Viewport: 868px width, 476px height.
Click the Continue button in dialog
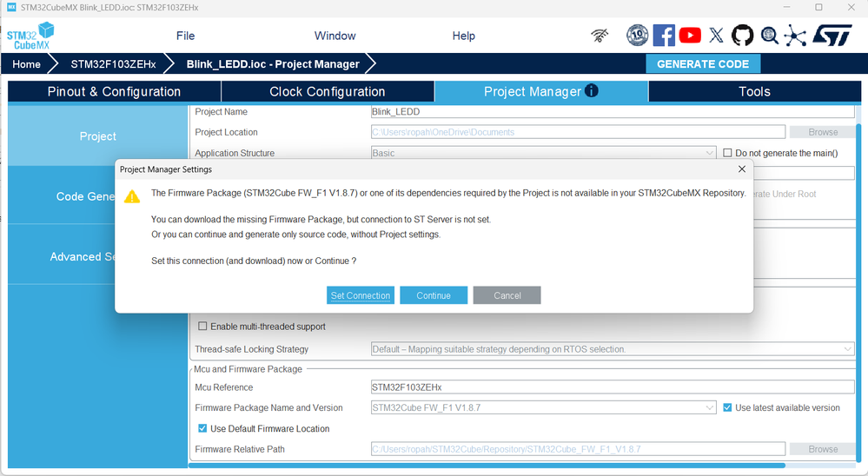tap(434, 295)
